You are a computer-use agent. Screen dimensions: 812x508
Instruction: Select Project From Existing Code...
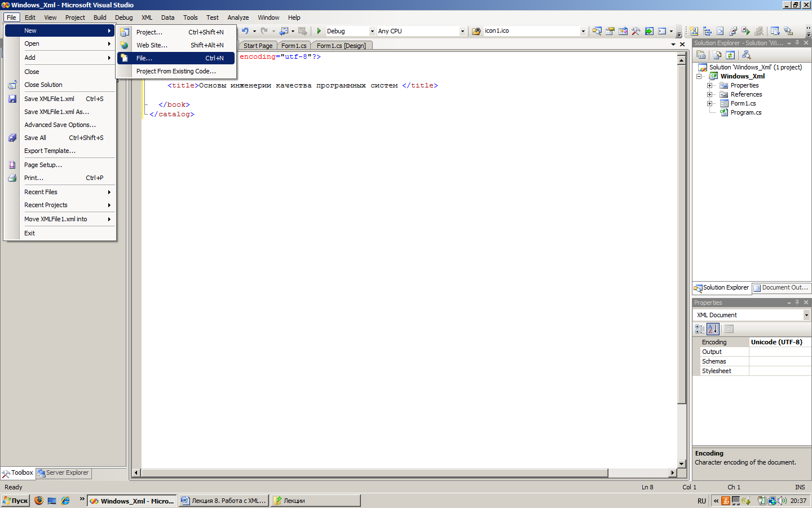coord(176,71)
